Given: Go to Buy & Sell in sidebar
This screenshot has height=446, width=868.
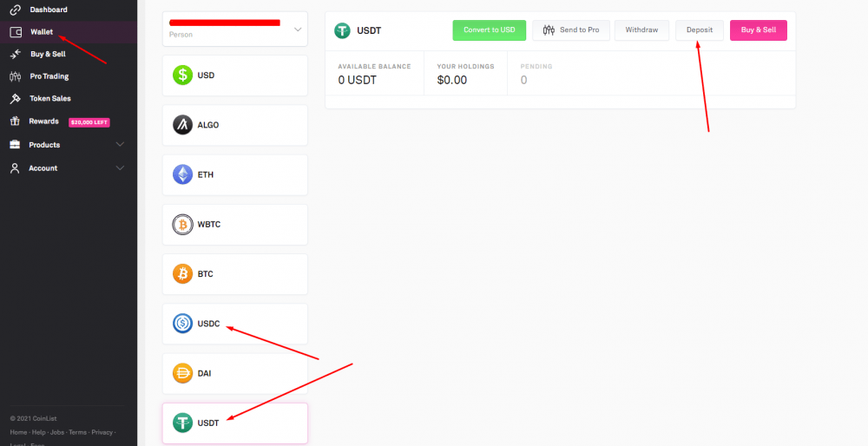Looking at the screenshot, I should point(48,54).
